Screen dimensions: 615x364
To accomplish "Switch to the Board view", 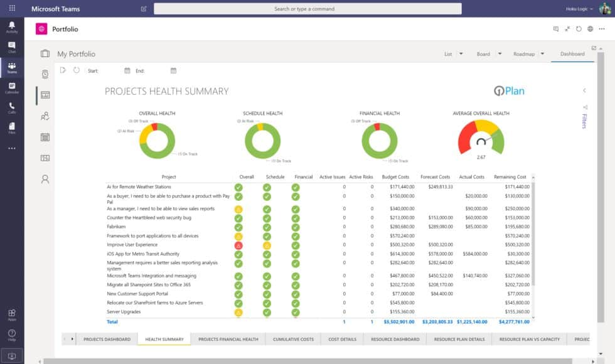I will pos(483,54).
